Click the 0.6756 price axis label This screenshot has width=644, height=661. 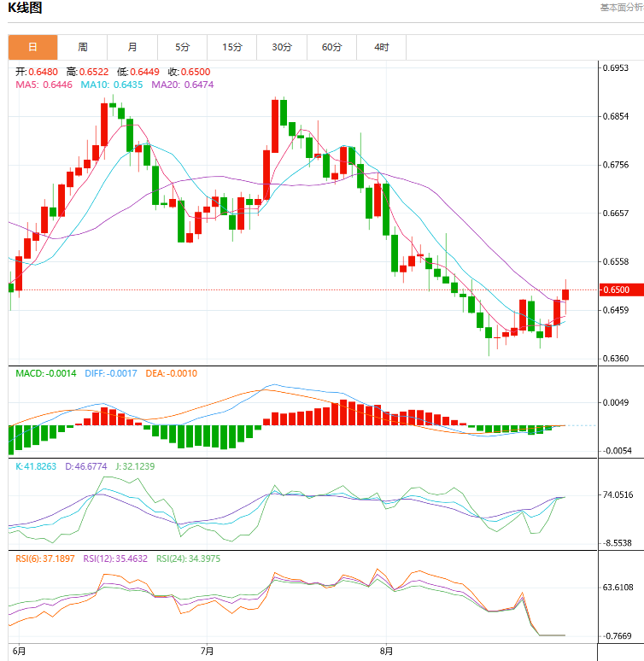click(616, 165)
